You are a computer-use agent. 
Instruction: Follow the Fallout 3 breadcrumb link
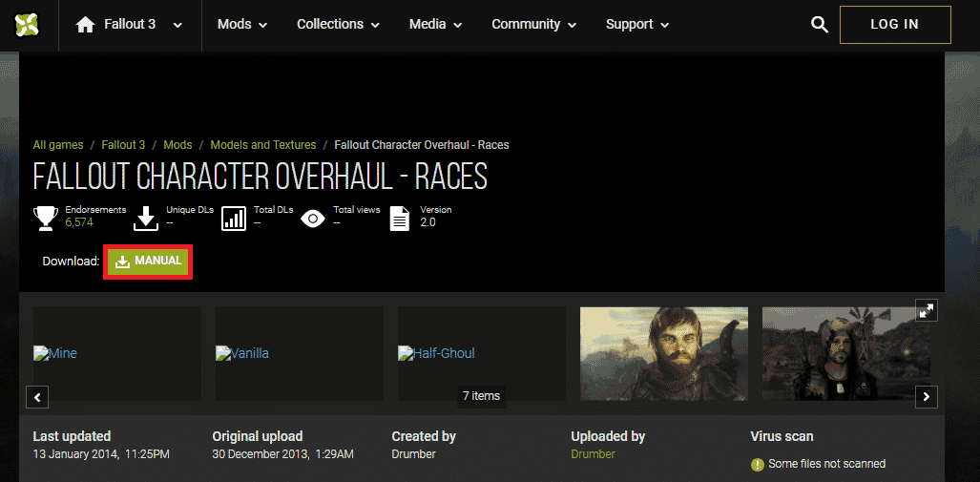point(123,145)
